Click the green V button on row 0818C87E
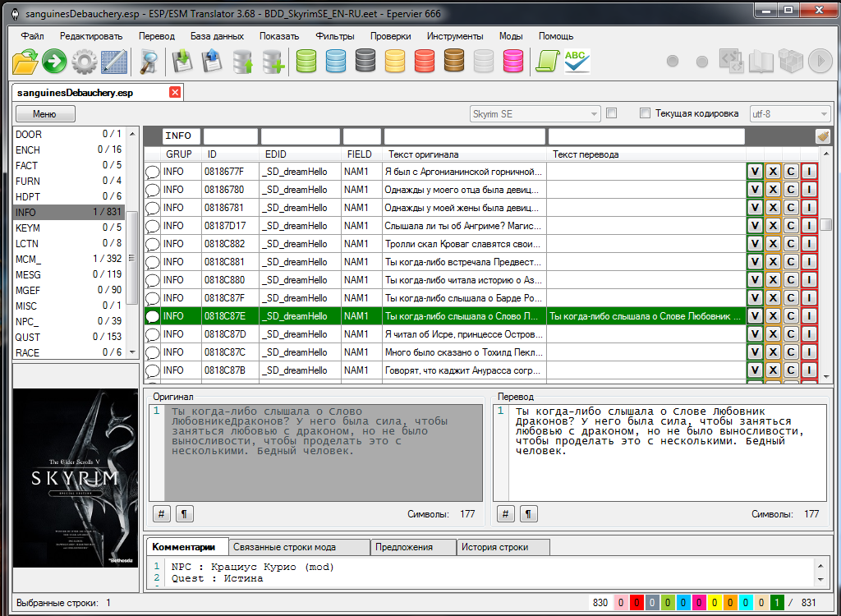 click(x=754, y=316)
